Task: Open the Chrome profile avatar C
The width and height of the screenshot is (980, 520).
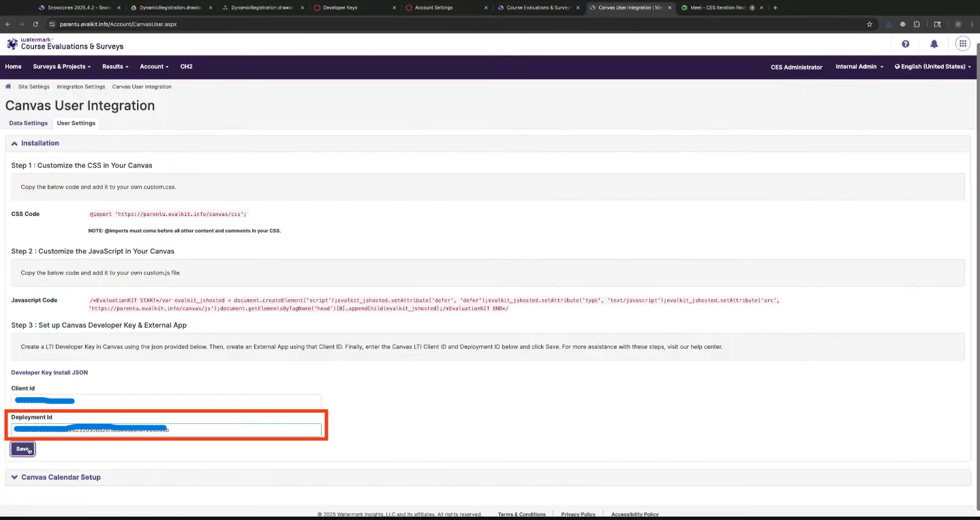Action: point(958,24)
